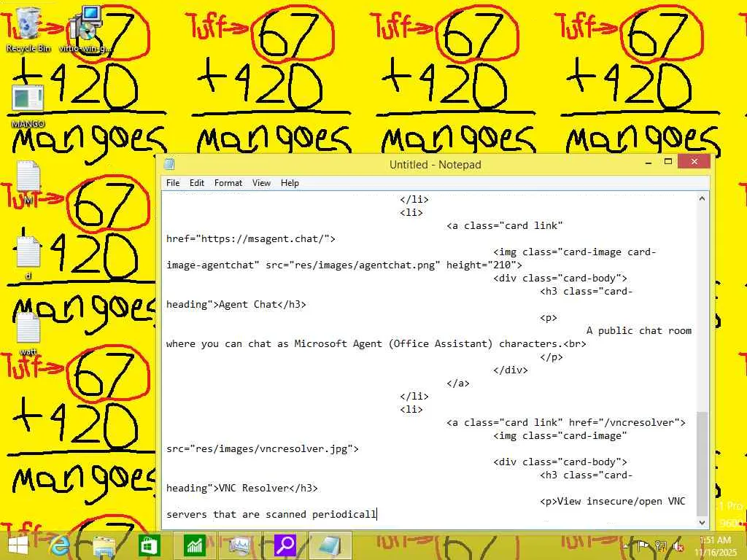The height and width of the screenshot is (560, 747).
Task: Click the '<img class="card-image card-' line
Action: (x=575, y=252)
